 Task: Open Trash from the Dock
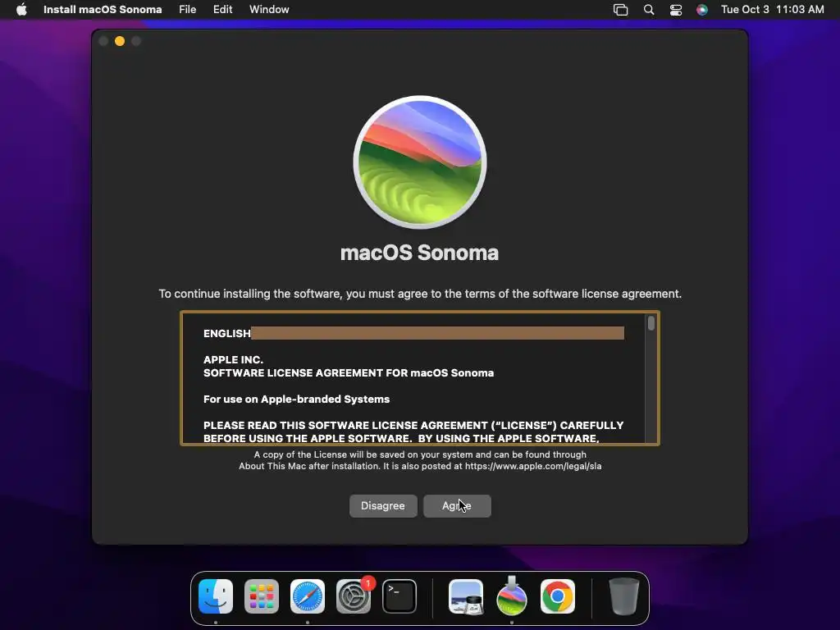coord(624,596)
